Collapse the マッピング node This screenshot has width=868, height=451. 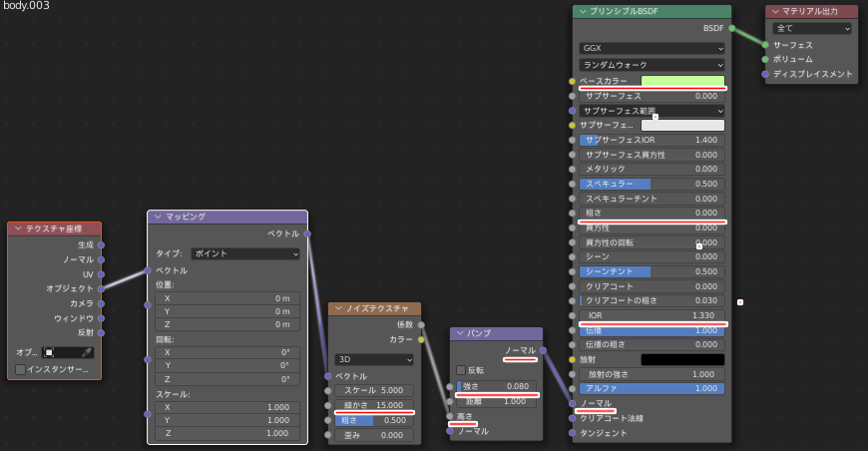point(158,217)
